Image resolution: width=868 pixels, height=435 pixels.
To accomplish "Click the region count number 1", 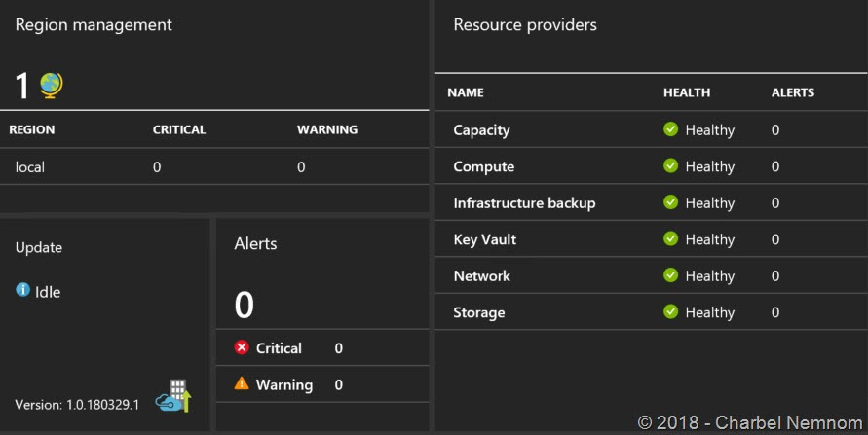I will [21, 87].
